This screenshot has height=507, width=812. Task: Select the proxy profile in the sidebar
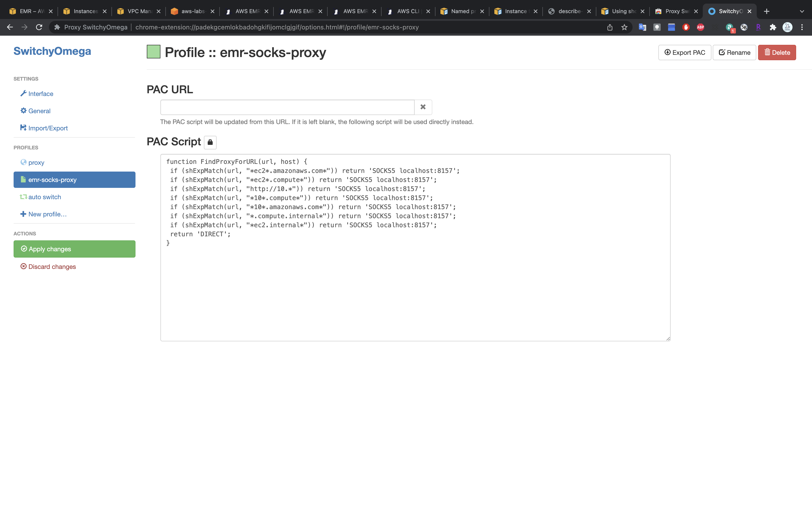[36, 163]
